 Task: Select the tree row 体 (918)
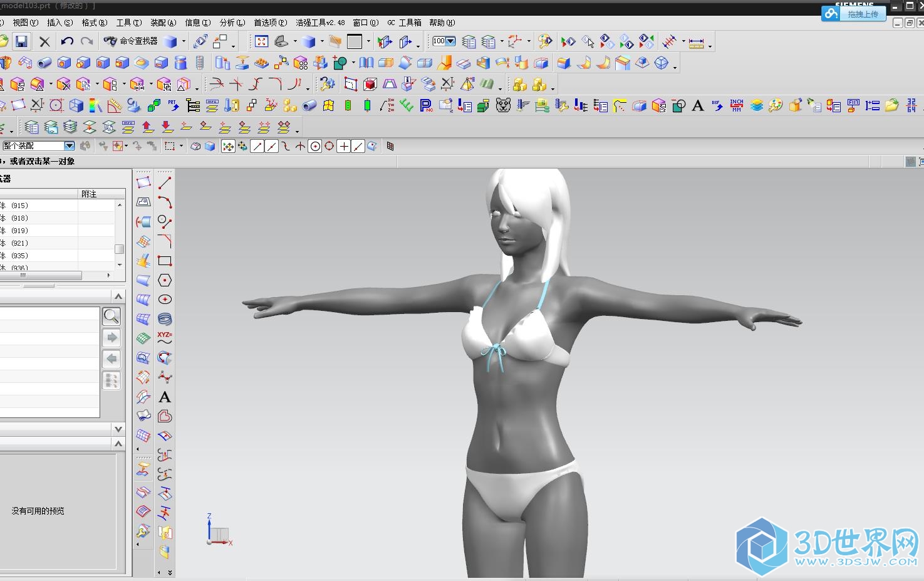[58, 218]
